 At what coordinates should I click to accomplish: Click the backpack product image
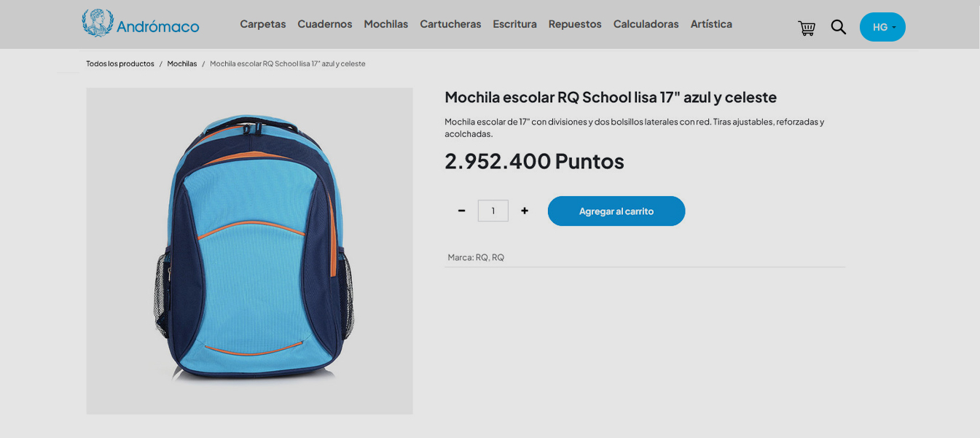(x=250, y=251)
